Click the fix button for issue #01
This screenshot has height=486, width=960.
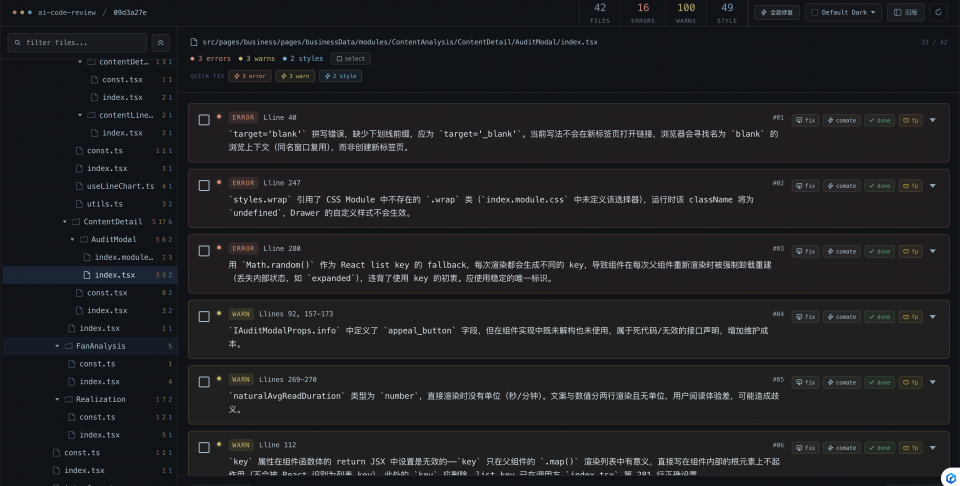click(x=805, y=121)
